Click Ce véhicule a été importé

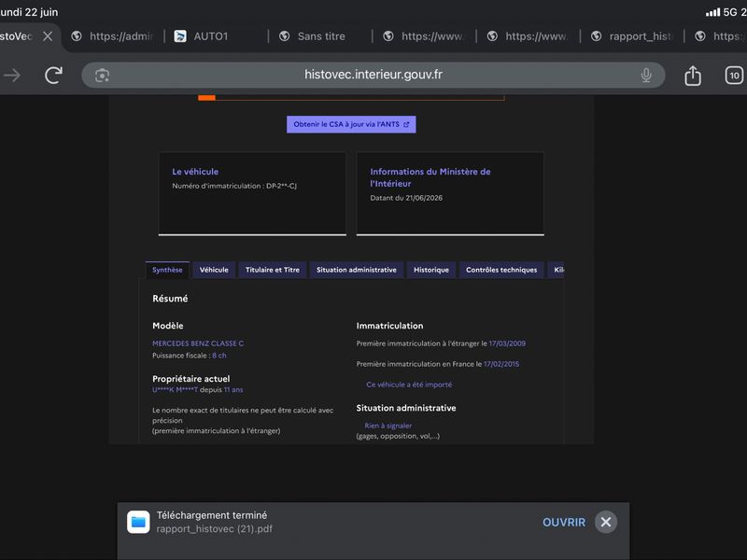pyautogui.click(x=409, y=385)
